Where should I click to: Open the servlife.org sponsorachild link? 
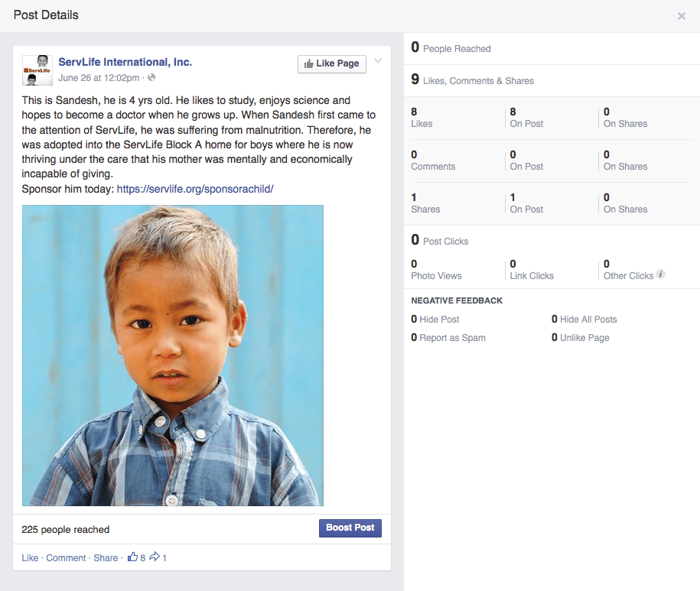[195, 189]
